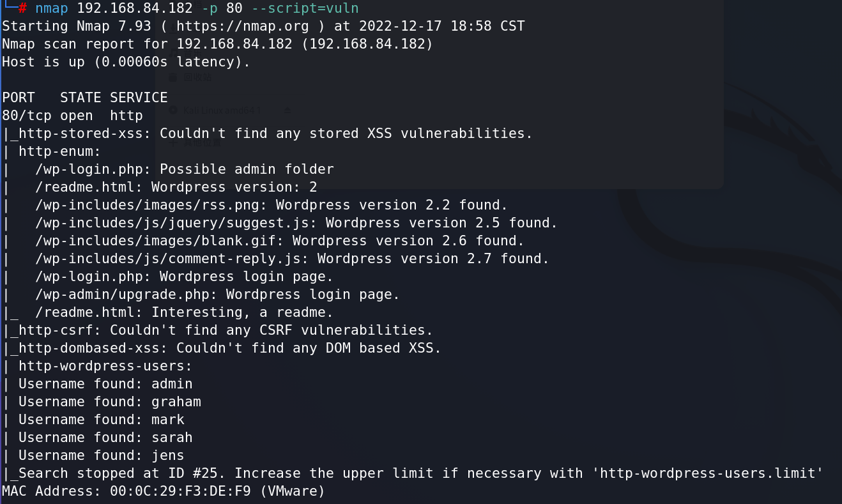Image resolution: width=842 pixels, height=504 pixels.
Task: Click the Username found: sarah line
Action: point(105,438)
